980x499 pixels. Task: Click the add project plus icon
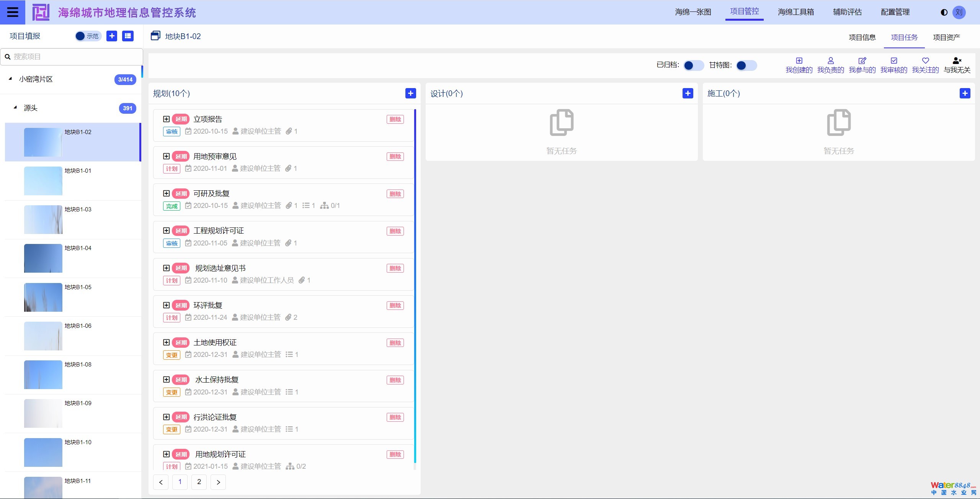112,36
